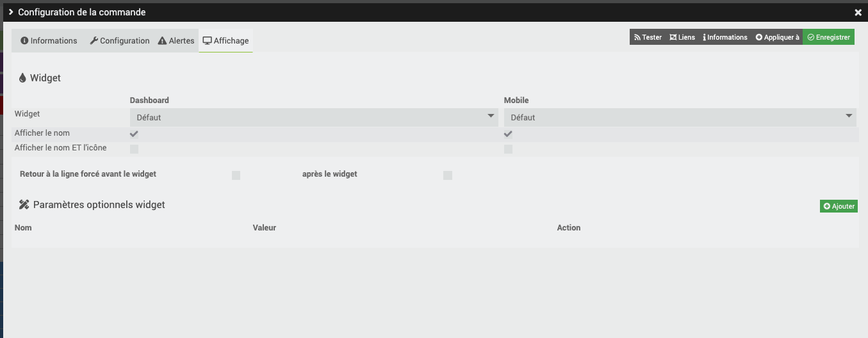Enable Mobile 'Afficher le nom ET l'icône'
The image size is (868, 338).
508,149
